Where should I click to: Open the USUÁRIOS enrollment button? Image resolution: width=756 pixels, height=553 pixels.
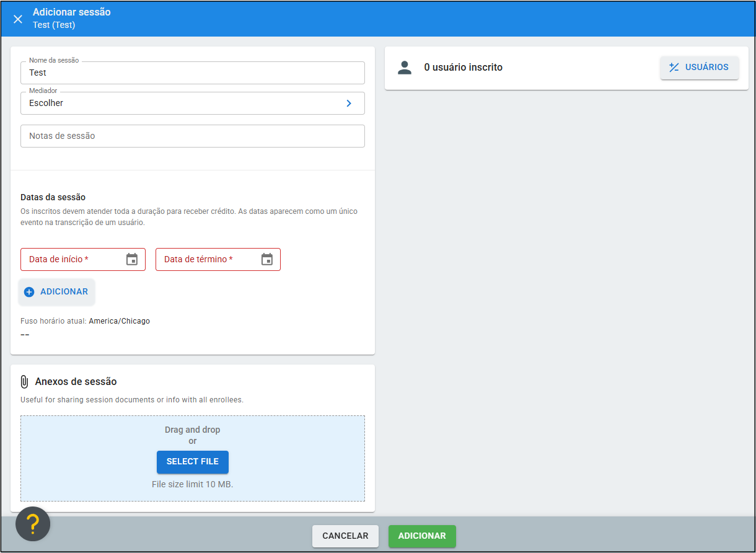(x=699, y=68)
